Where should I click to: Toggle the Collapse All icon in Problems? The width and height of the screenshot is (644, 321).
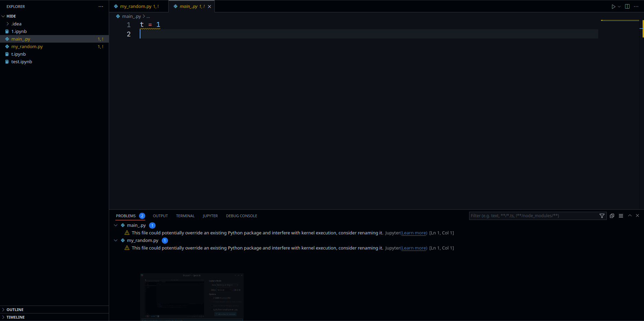pos(612,215)
